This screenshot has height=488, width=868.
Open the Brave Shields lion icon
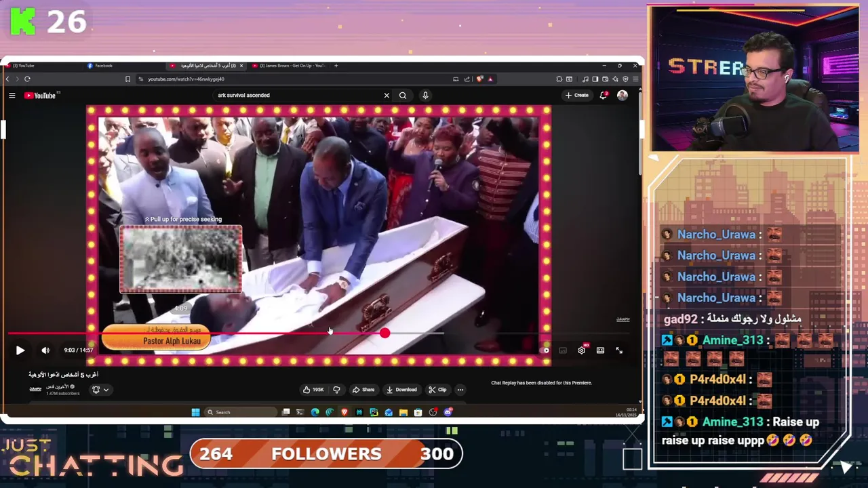click(480, 79)
